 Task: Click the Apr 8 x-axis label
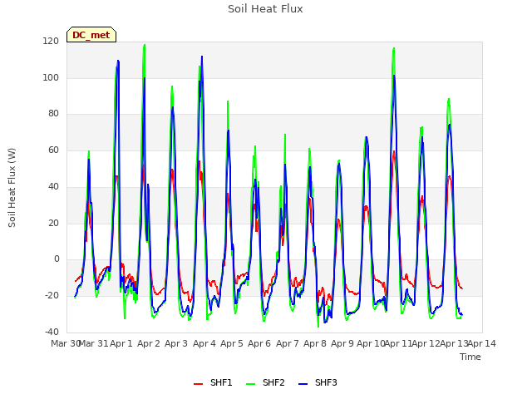(x=315, y=343)
